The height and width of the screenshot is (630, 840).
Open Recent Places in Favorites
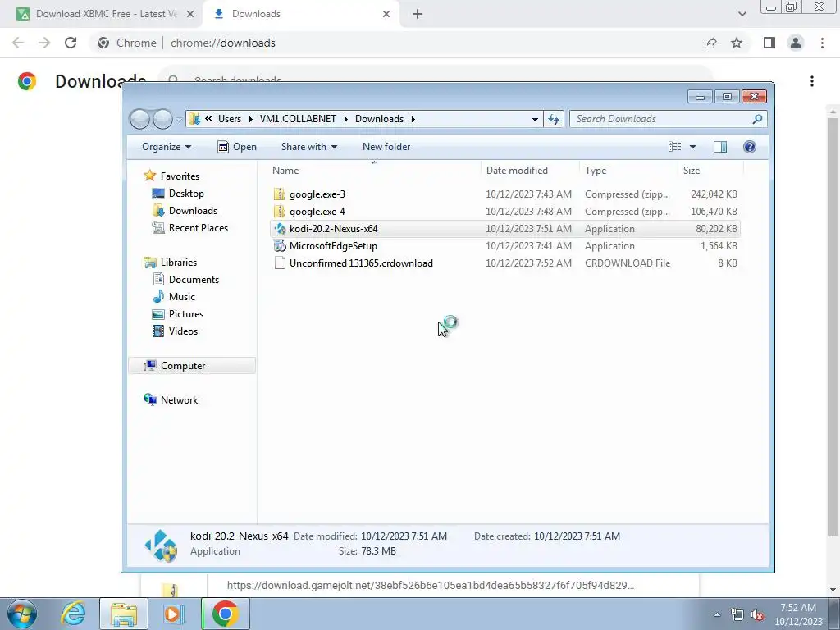(x=199, y=228)
